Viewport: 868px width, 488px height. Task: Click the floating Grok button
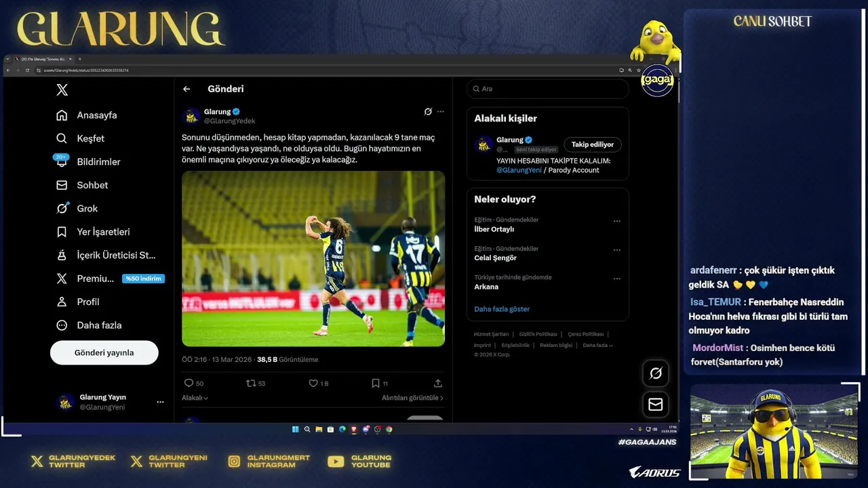coord(656,373)
